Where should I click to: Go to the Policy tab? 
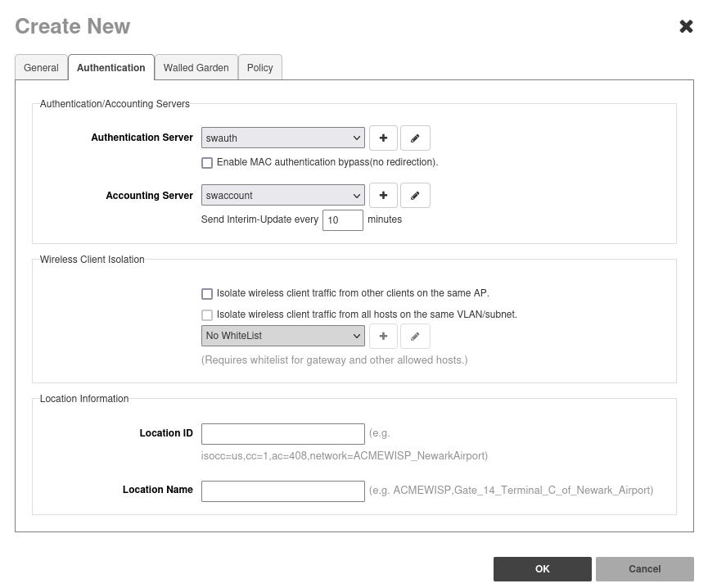(259, 68)
